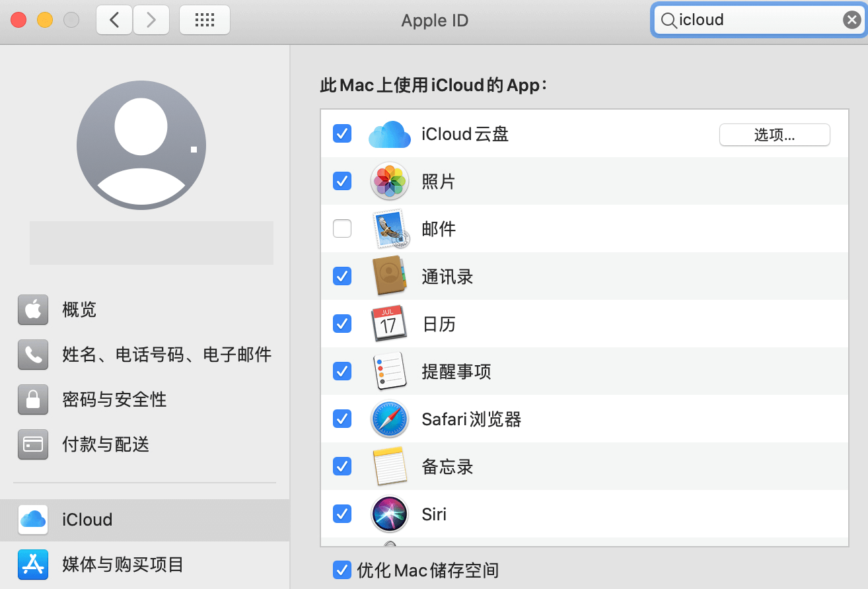
Task: Click the Photos app icon
Action: (390, 182)
